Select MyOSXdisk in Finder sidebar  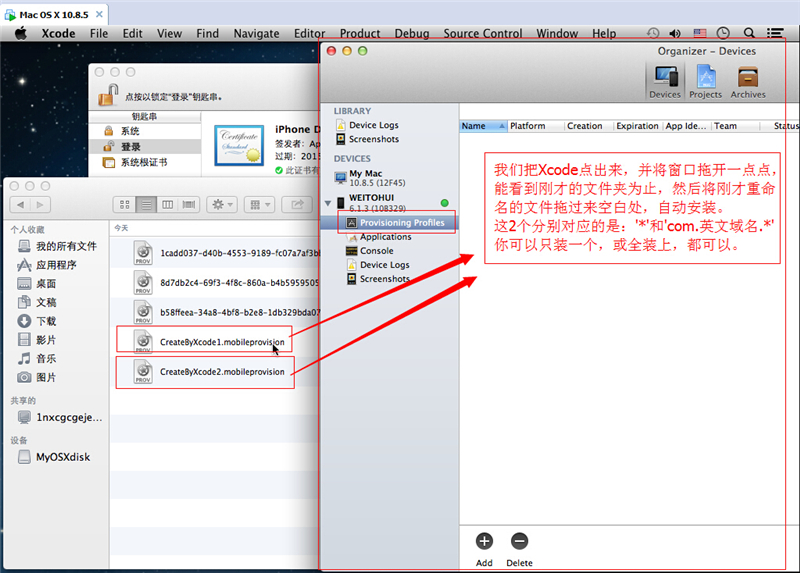(x=54, y=457)
